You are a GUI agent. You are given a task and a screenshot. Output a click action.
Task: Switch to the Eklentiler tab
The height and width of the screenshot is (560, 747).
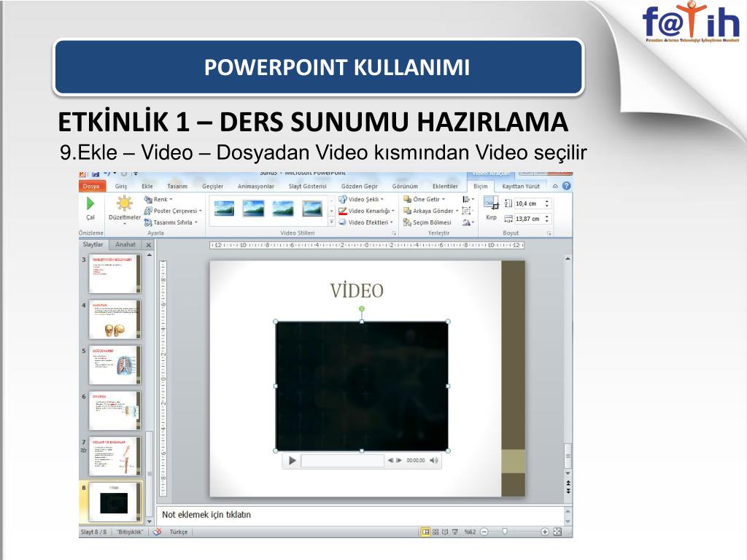pyautogui.click(x=445, y=186)
